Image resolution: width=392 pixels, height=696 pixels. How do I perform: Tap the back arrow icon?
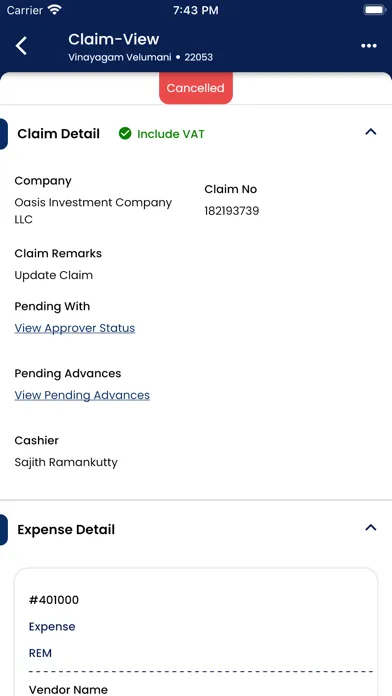21,46
